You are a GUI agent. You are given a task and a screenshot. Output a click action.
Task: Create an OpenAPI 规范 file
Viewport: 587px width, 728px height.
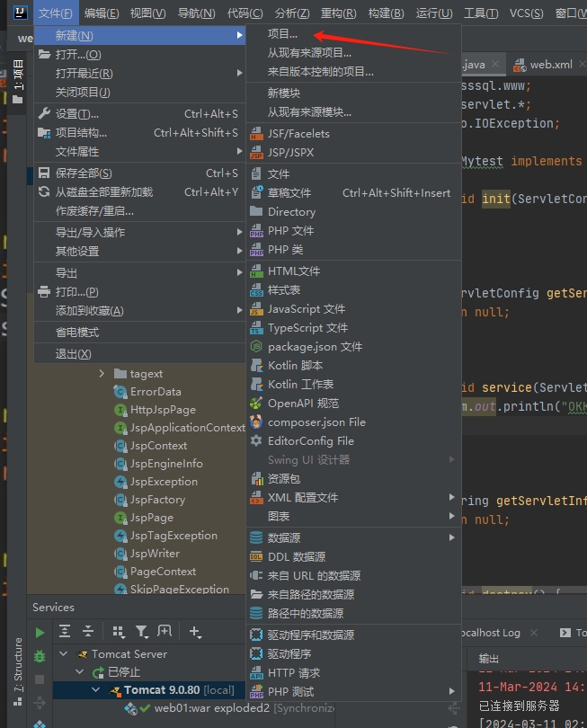tap(353, 404)
